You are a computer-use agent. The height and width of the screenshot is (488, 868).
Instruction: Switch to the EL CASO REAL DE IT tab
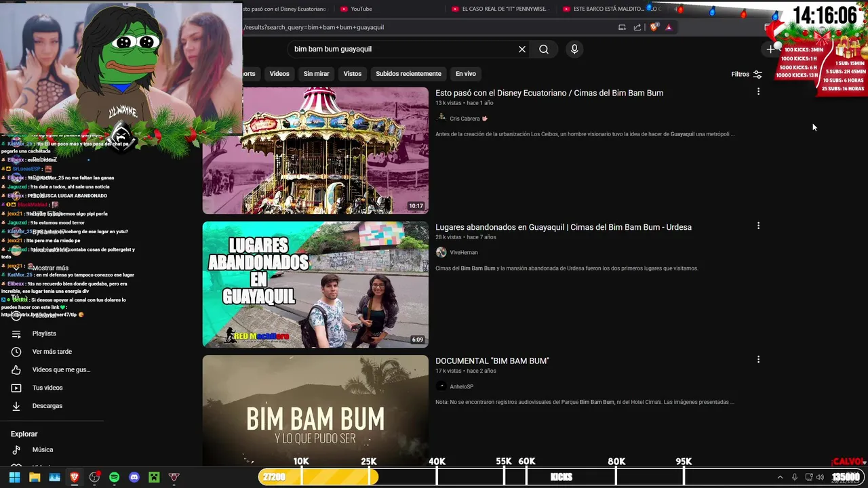(500, 9)
